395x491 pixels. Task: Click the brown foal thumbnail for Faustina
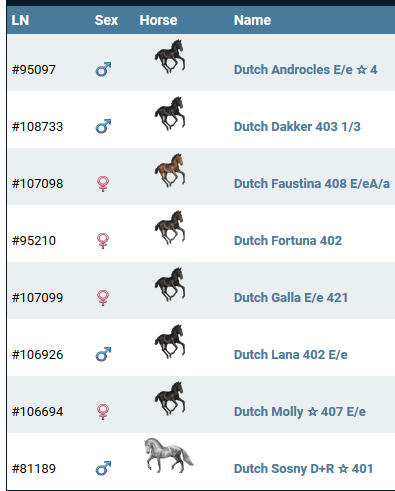click(170, 170)
